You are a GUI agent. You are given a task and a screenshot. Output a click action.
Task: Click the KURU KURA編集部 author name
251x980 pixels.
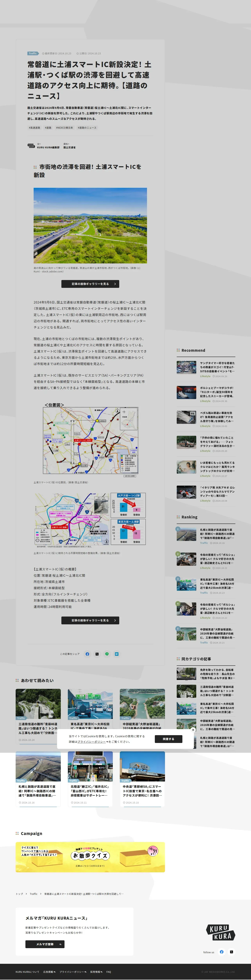pos(48,147)
